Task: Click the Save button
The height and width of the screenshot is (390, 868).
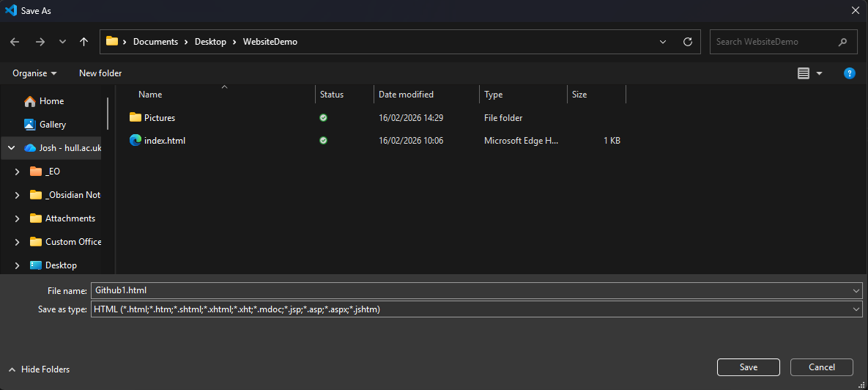Action: point(749,367)
